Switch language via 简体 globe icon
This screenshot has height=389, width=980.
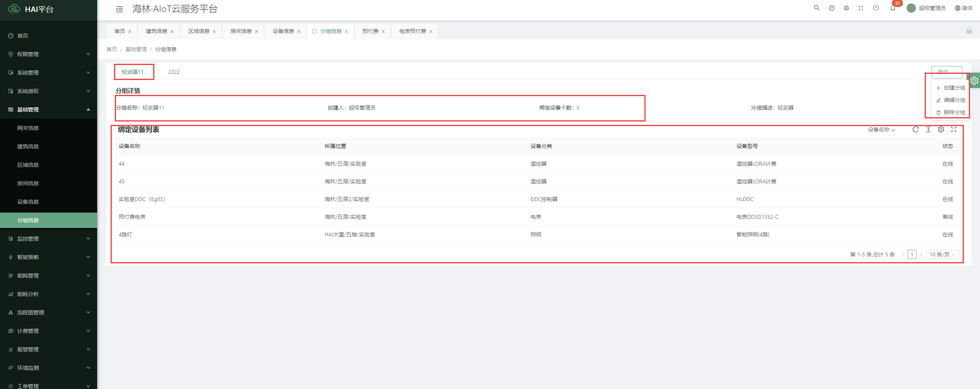click(963, 8)
